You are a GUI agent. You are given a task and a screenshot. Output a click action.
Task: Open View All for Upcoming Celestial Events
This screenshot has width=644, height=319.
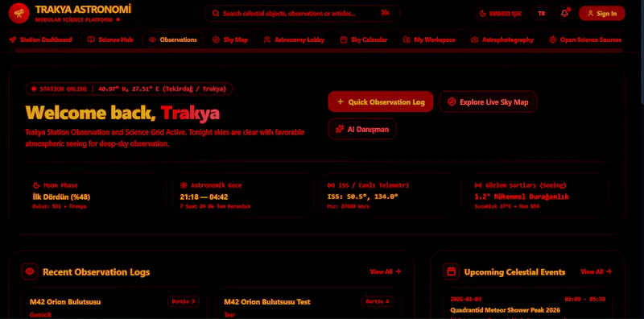click(x=596, y=271)
